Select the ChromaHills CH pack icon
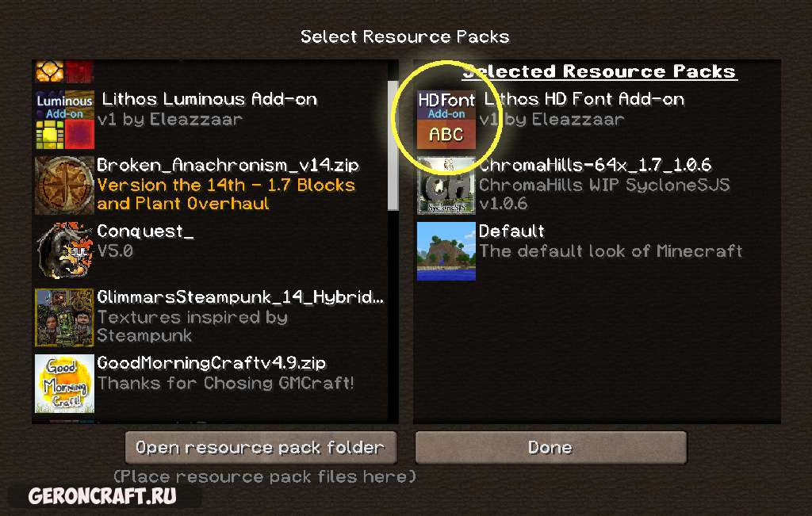 tap(446, 185)
